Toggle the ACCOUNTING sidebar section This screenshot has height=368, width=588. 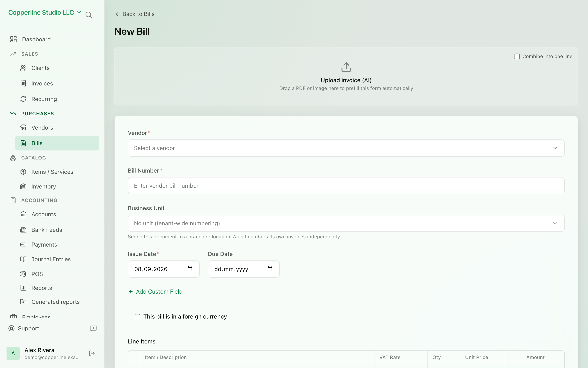pos(39,200)
